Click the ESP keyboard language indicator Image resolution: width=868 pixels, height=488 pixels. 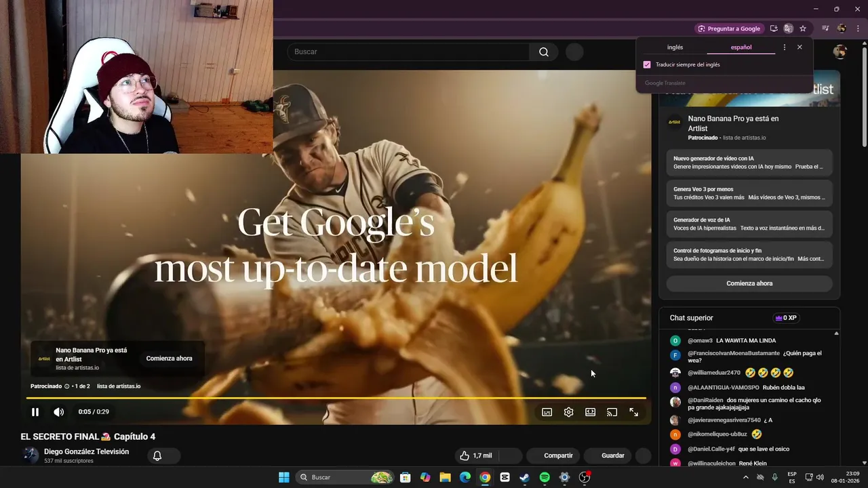pyautogui.click(x=792, y=477)
